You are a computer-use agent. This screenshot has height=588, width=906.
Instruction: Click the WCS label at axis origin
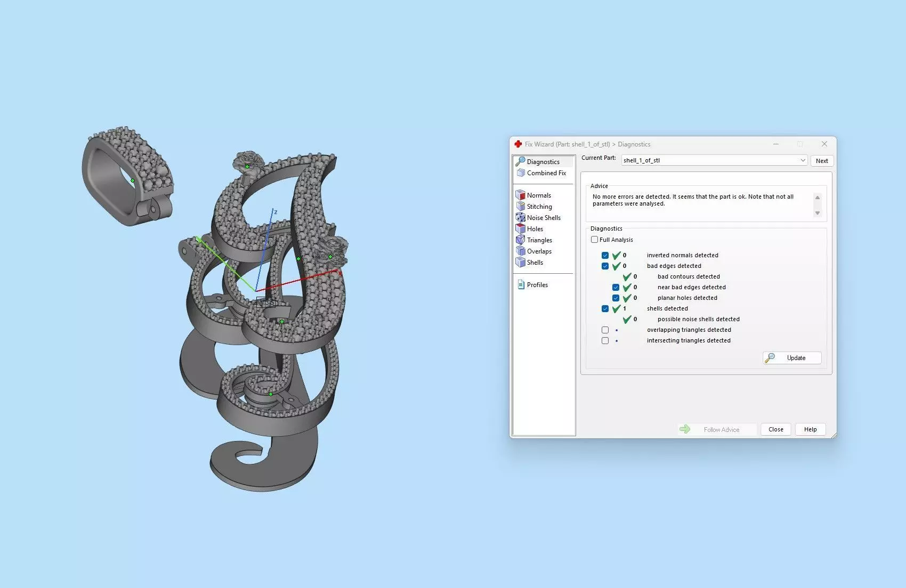[265, 303]
